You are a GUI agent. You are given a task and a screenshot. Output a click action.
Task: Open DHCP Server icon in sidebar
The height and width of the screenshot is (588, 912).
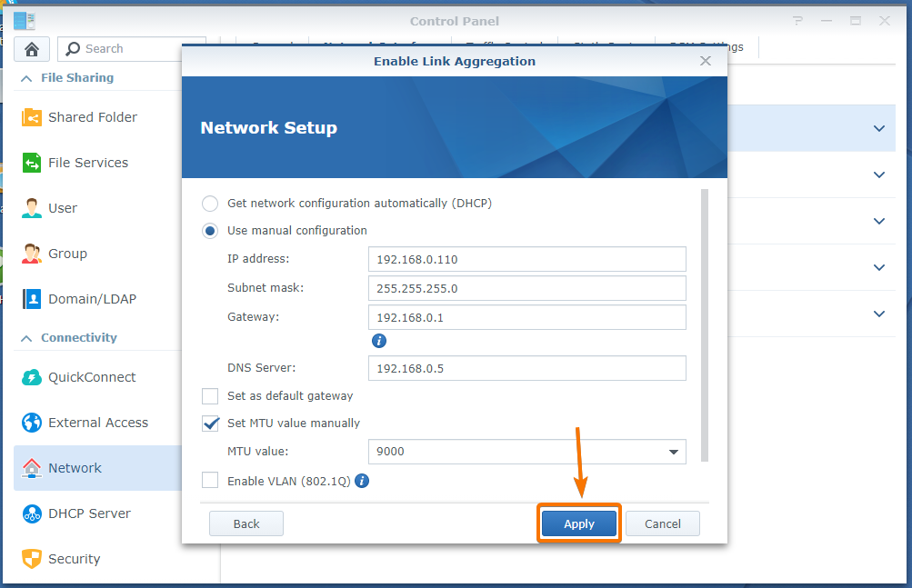[x=32, y=513]
